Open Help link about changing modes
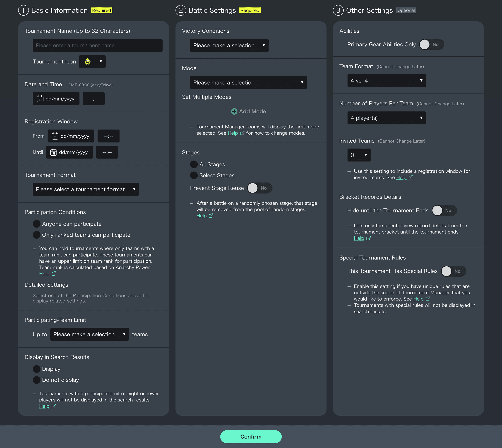 pos(233,133)
